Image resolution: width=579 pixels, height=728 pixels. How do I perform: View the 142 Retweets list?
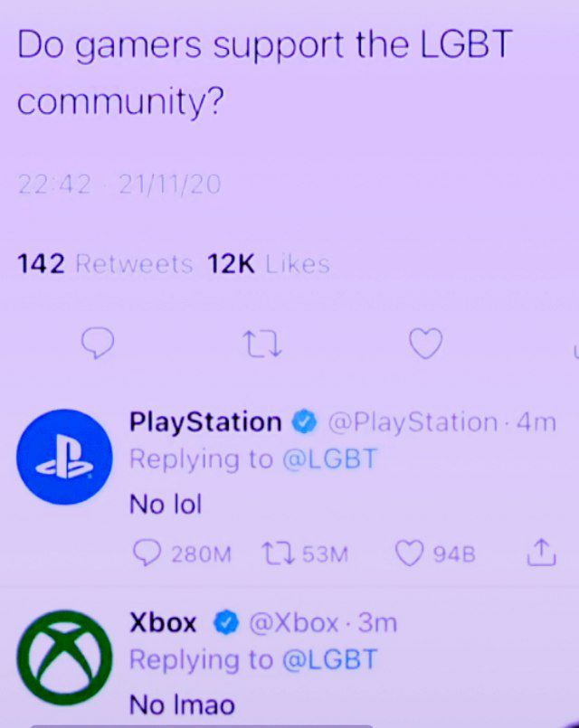point(105,264)
